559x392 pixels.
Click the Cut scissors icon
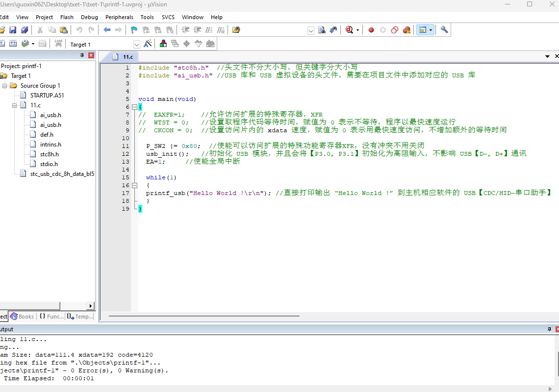(40, 30)
